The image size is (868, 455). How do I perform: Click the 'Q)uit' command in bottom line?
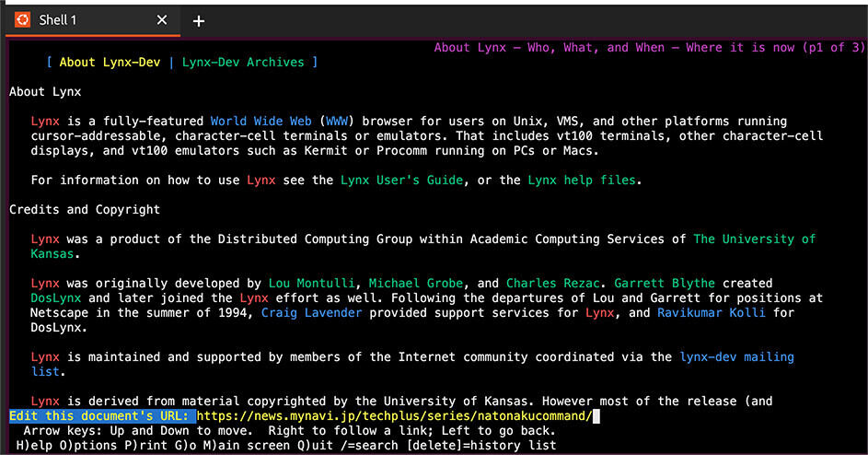click(315, 445)
